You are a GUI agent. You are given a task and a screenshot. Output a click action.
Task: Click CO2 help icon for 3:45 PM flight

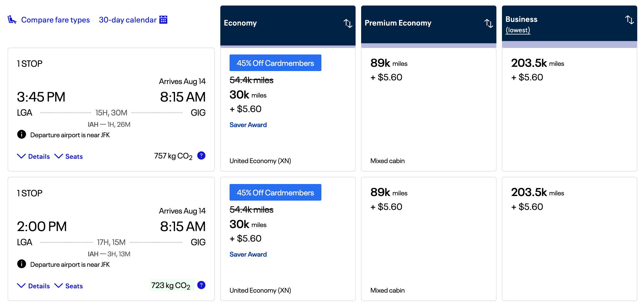[x=201, y=156]
